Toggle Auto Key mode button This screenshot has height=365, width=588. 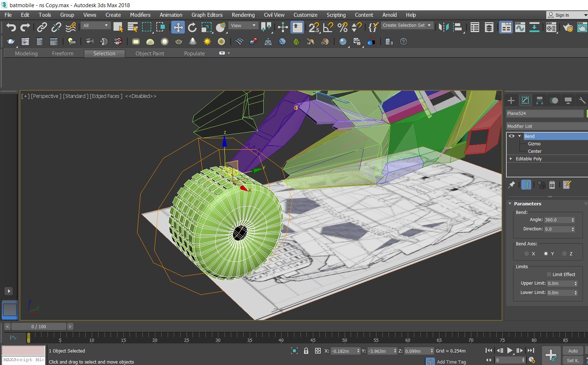pyautogui.click(x=573, y=351)
